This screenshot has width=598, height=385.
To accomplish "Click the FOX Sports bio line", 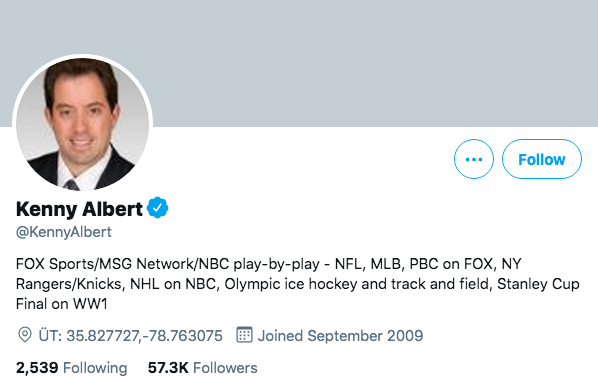I will [x=268, y=264].
